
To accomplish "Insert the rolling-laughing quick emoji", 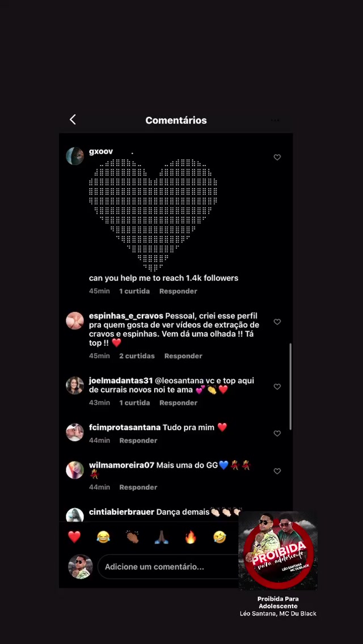I will pos(220,537).
